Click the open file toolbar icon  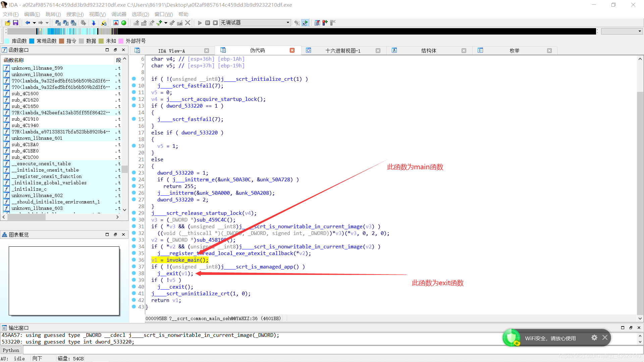(x=7, y=23)
